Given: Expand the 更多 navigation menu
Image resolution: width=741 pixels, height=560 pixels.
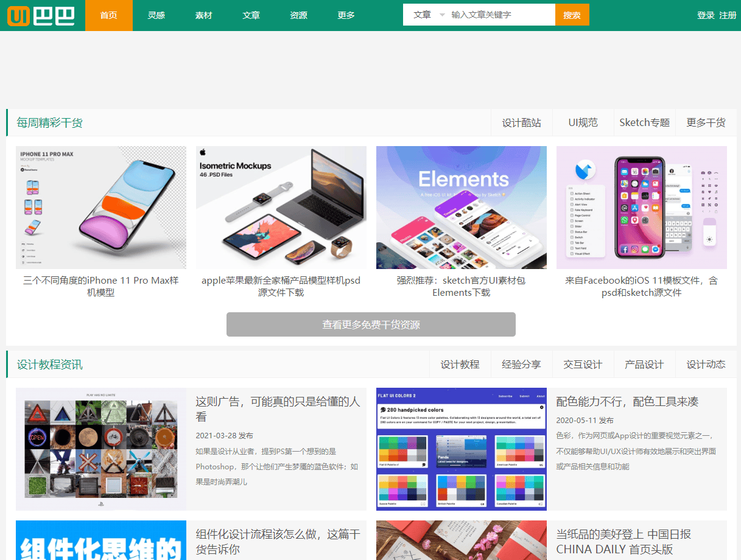Looking at the screenshot, I should click(346, 15).
